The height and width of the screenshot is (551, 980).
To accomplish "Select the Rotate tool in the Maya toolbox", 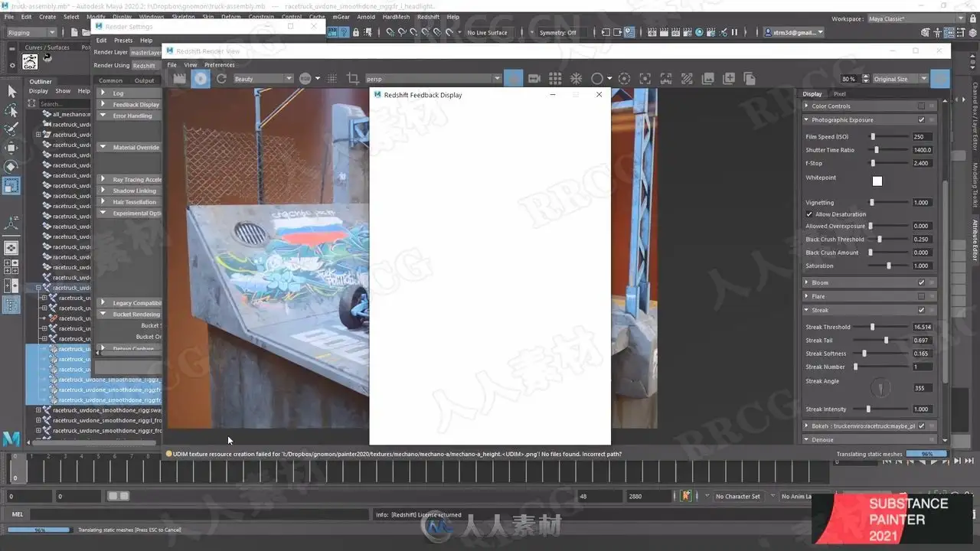I will point(11,166).
